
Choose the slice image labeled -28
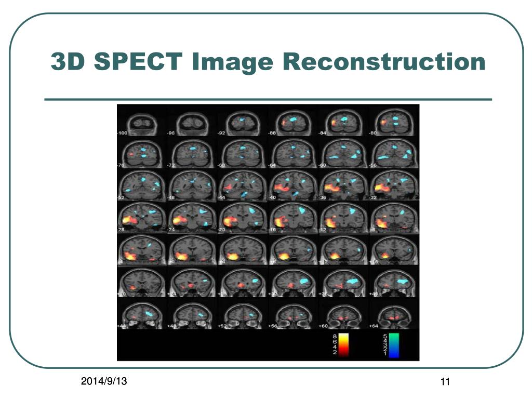[x=142, y=218]
